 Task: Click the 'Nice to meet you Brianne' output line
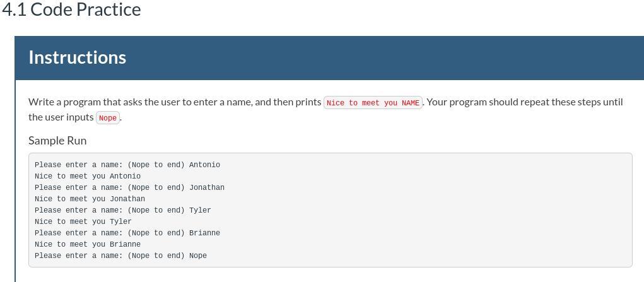point(88,244)
